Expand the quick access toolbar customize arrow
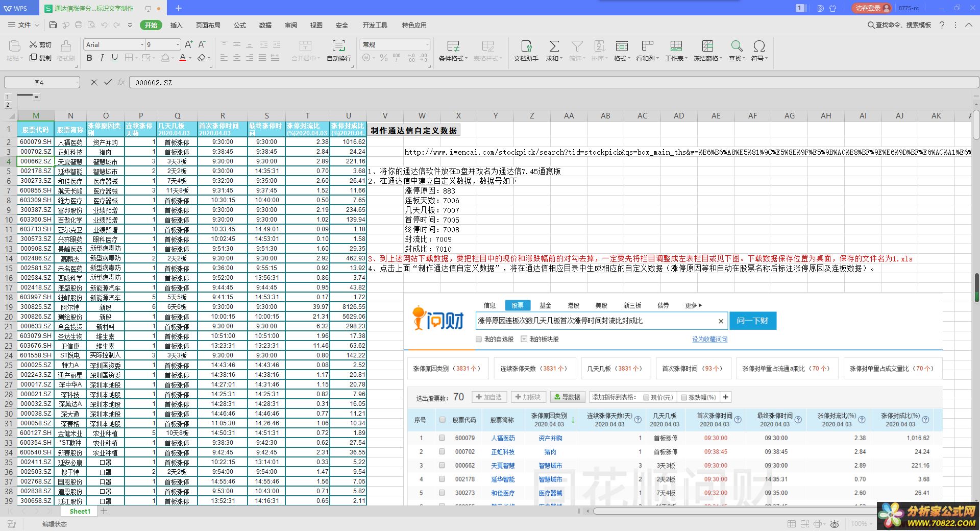This screenshot has width=980, height=531. (130, 25)
